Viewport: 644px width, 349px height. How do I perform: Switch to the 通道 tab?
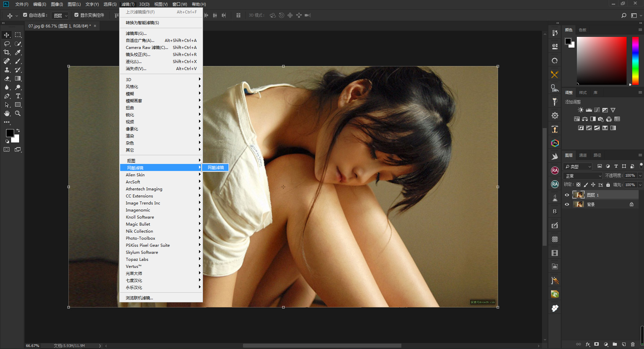pyautogui.click(x=583, y=155)
